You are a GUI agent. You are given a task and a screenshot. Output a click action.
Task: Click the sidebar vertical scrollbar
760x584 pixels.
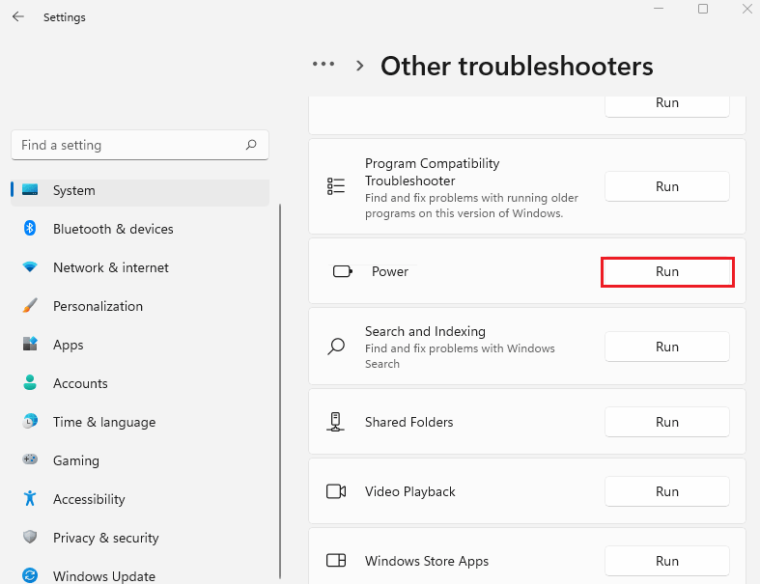pos(280,391)
